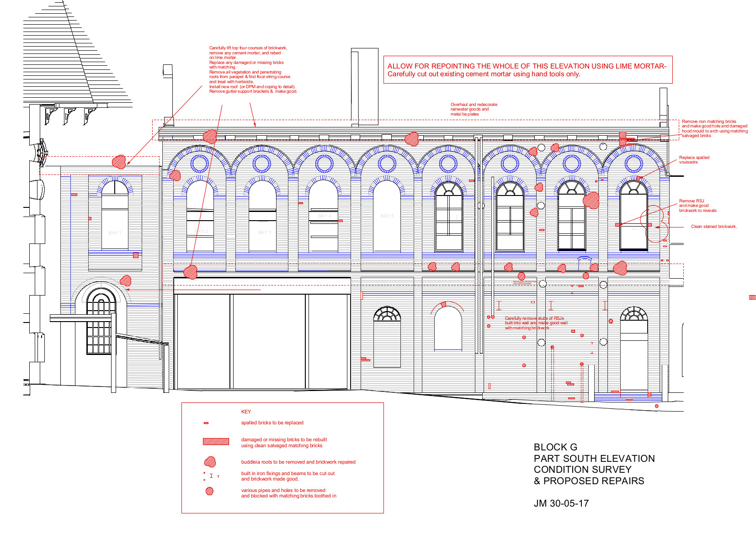Select the red repointing note box
This screenshot has height=534, width=756.
click(x=527, y=70)
